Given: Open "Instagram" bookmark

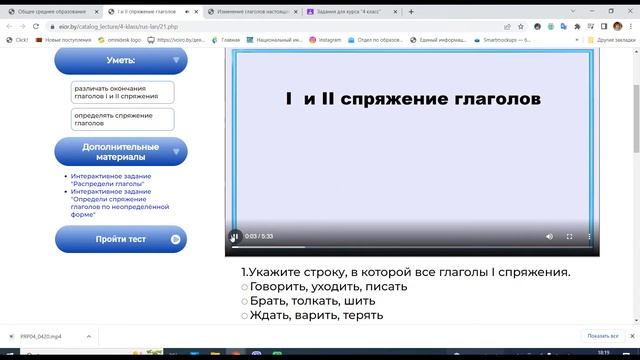Looking at the screenshot, I should click(x=325, y=40).
